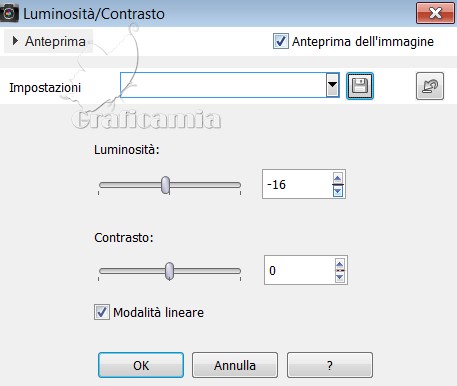This screenshot has height=386, width=457.
Task: Decrease Luminosità with the down arrow
Action: click(338, 191)
